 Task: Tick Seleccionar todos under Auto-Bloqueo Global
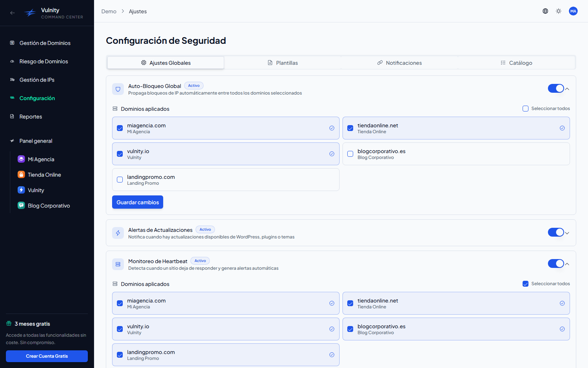pyautogui.click(x=526, y=109)
